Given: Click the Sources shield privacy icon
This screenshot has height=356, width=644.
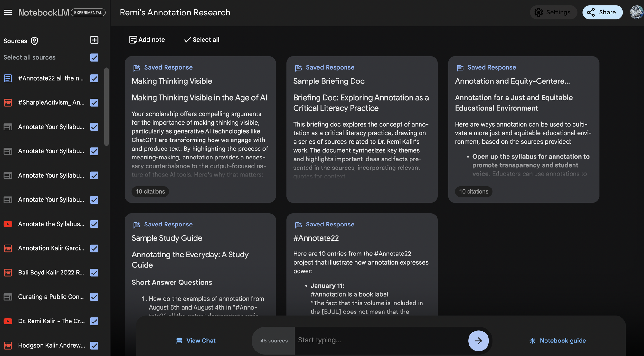Looking at the screenshot, I should tap(34, 41).
